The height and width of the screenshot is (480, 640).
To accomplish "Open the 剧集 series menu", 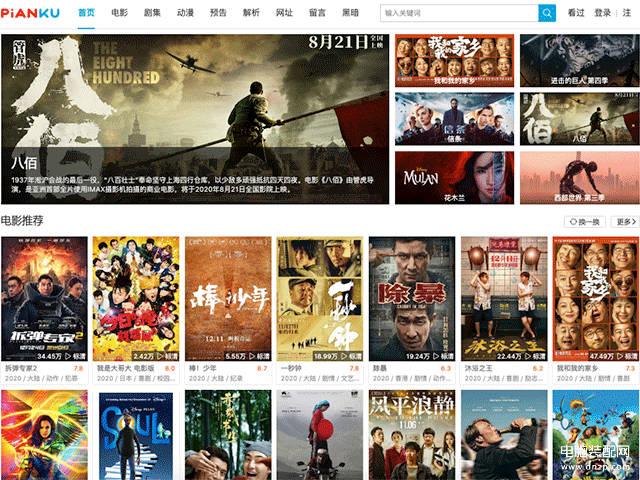I will 152,13.
